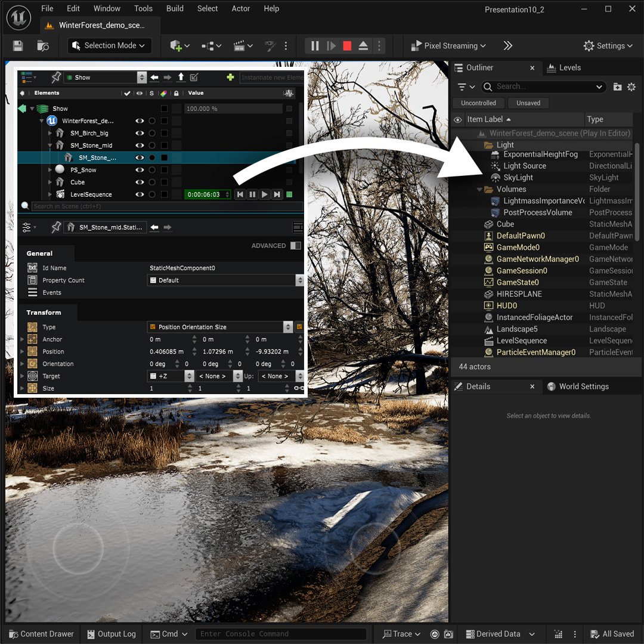Viewport: 644px width, 644px height.
Task: Switch to the World Settings tab
Action: pyautogui.click(x=578, y=386)
